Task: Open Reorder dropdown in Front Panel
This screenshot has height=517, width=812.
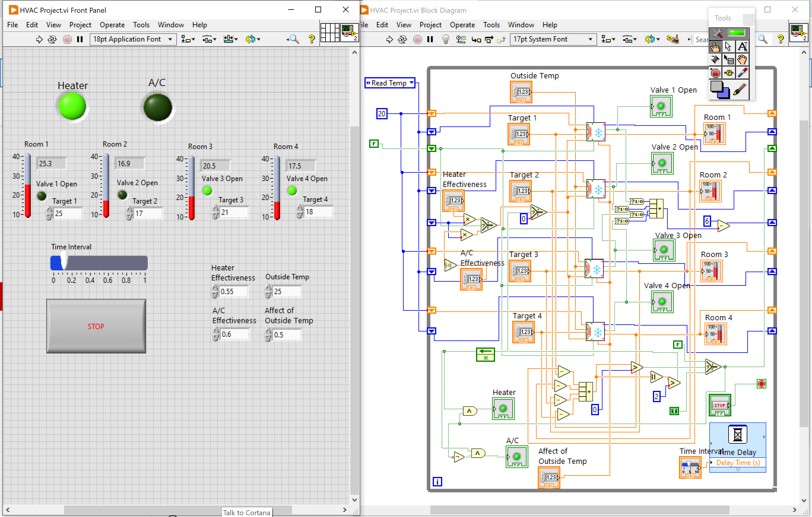Action: point(253,39)
